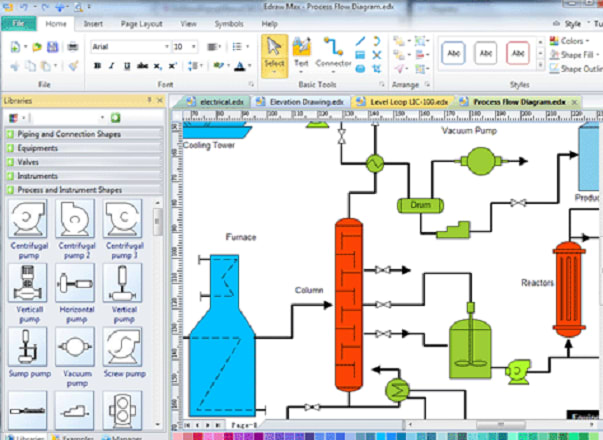Screen dimensions: 603x440
Task: Expand Piping and Connection Shapes section
Action: point(80,134)
